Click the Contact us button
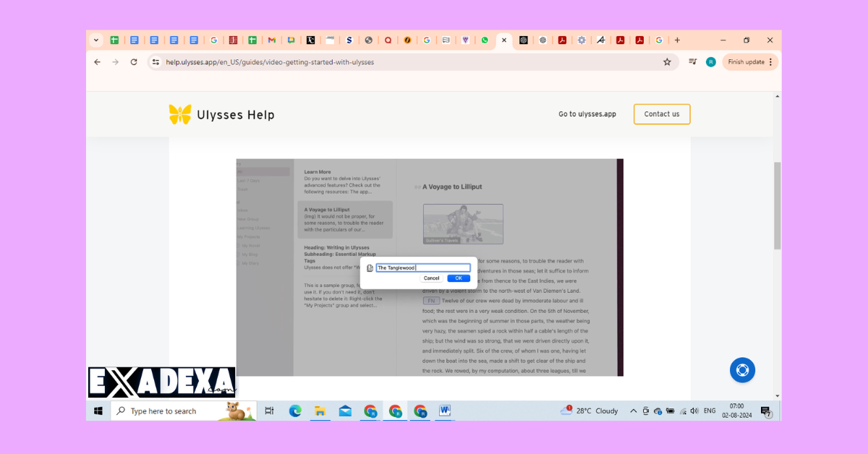868x454 pixels. coord(661,113)
